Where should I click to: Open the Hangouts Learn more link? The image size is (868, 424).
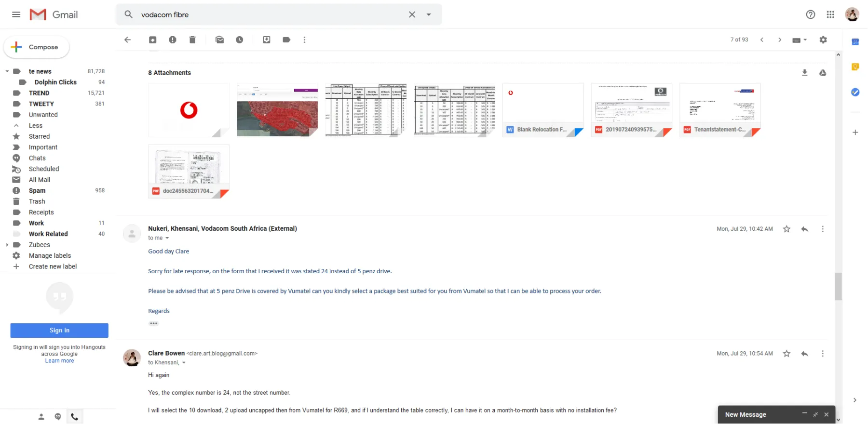pyautogui.click(x=60, y=361)
